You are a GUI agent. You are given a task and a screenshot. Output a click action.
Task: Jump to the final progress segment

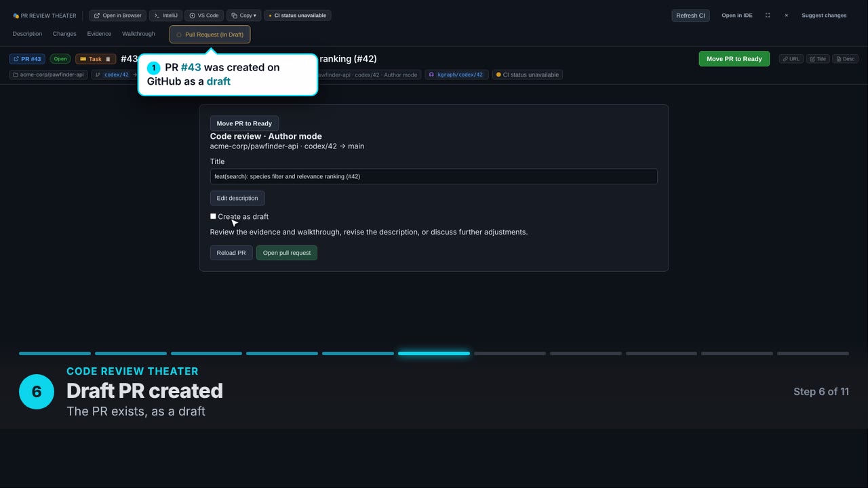tap(812, 353)
